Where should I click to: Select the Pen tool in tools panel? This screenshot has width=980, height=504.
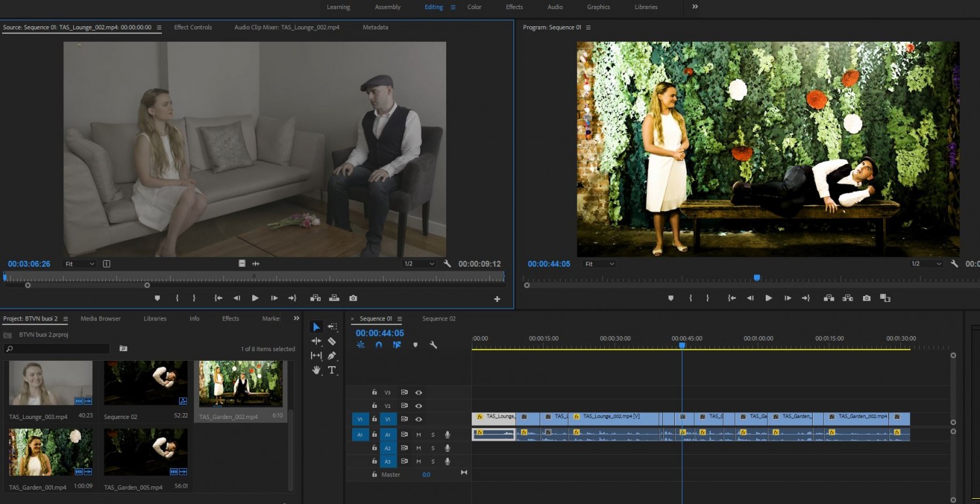click(332, 356)
